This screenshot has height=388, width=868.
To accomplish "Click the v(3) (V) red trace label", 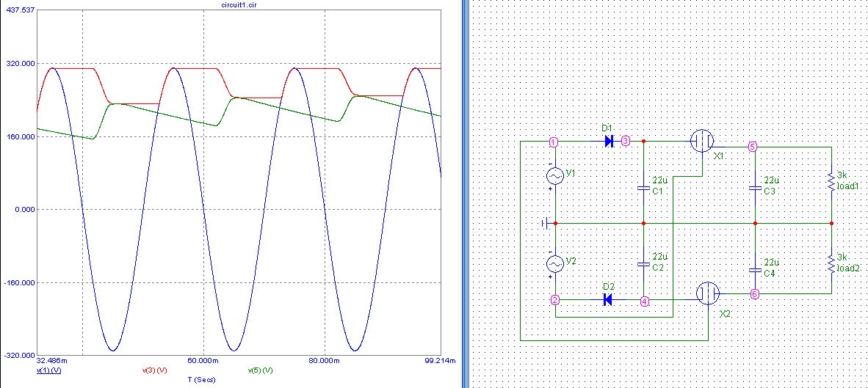I will (x=154, y=370).
